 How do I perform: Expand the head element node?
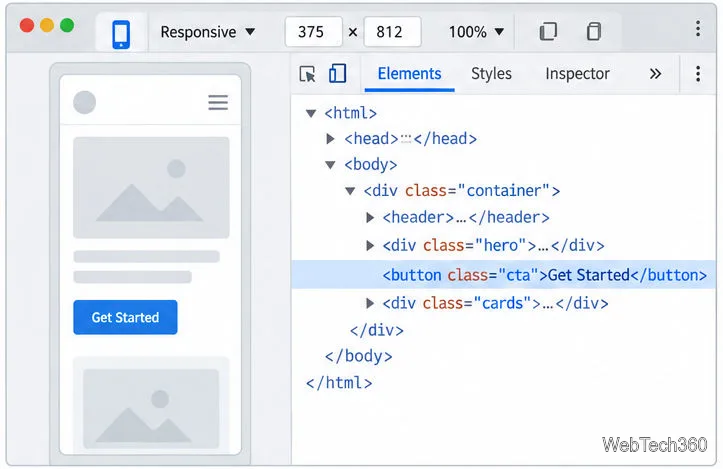[x=330, y=138]
